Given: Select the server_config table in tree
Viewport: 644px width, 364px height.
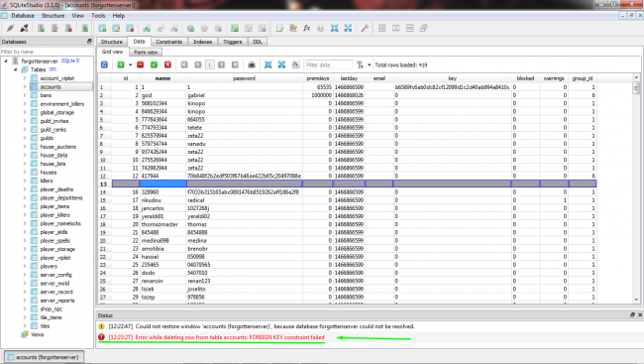Looking at the screenshot, I should coord(55,275).
